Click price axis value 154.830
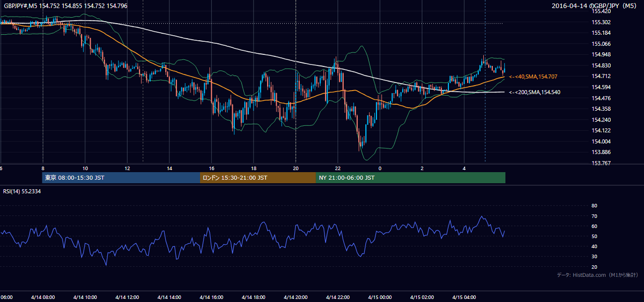Image resolution: width=644 pixels, height=302 pixels. click(601, 65)
